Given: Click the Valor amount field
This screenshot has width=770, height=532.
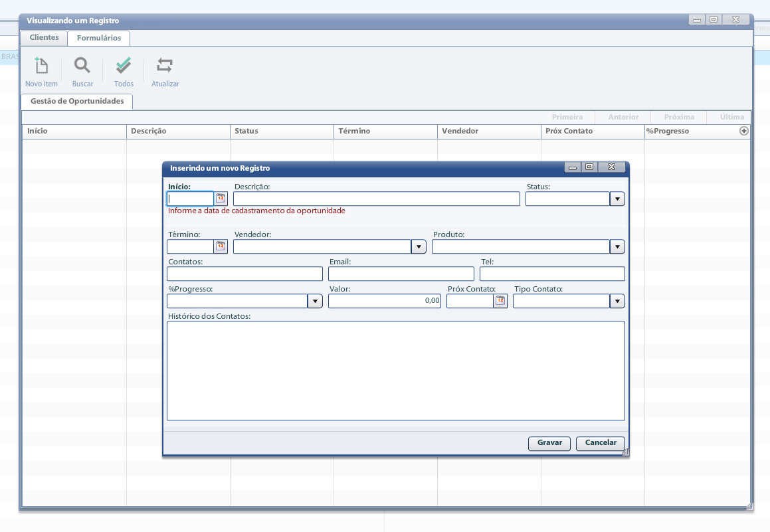Looking at the screenshot, I should click(385, 301).
